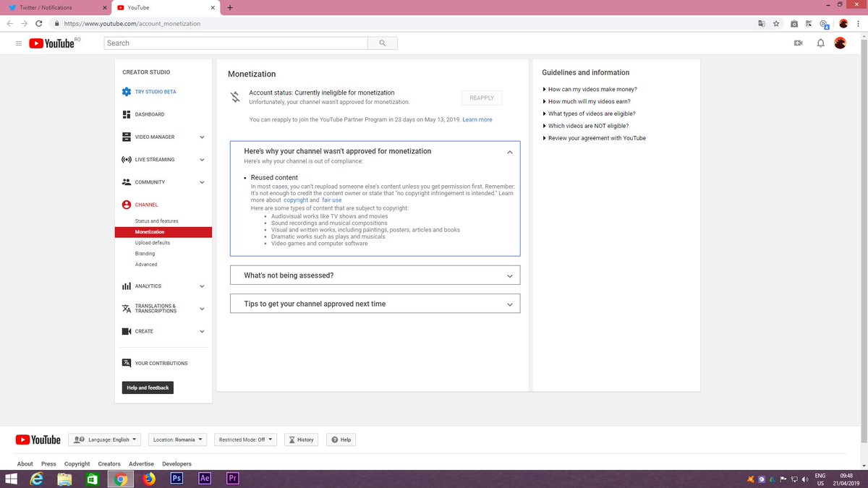This screenshot has width=868, height=488.
Task: Click the Your Contributions icon
Action: click(x=127, y=363)
